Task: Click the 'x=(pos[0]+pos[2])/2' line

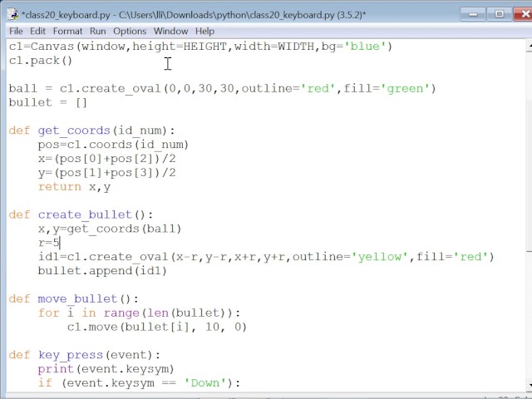Action: click(x=107, y=159)
